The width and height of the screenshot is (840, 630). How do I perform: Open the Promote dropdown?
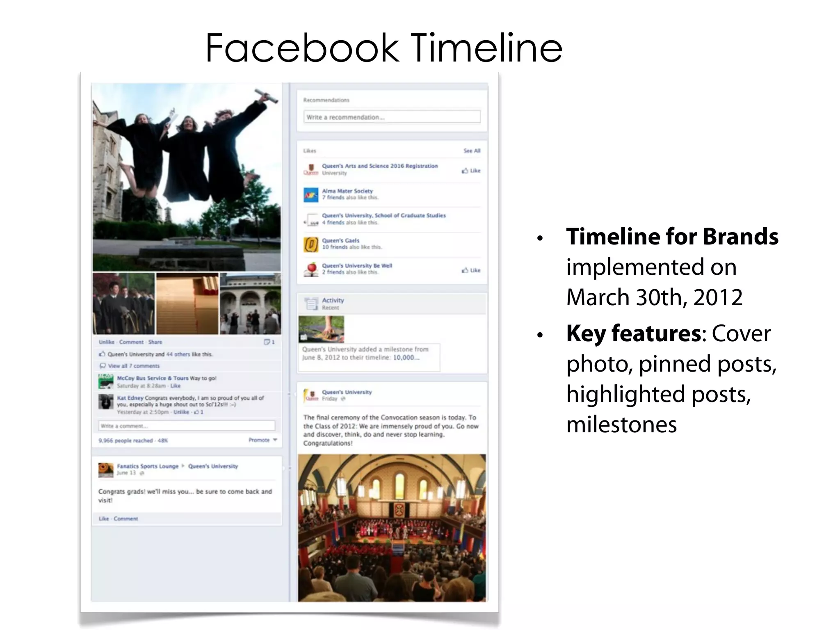(x=263, y=440)
